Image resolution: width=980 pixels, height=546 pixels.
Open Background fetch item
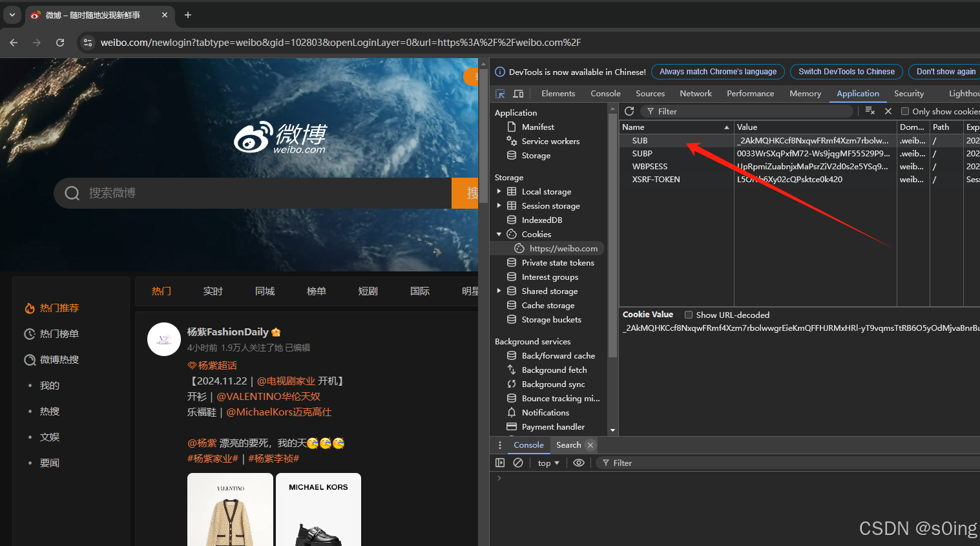pos(554,370)
